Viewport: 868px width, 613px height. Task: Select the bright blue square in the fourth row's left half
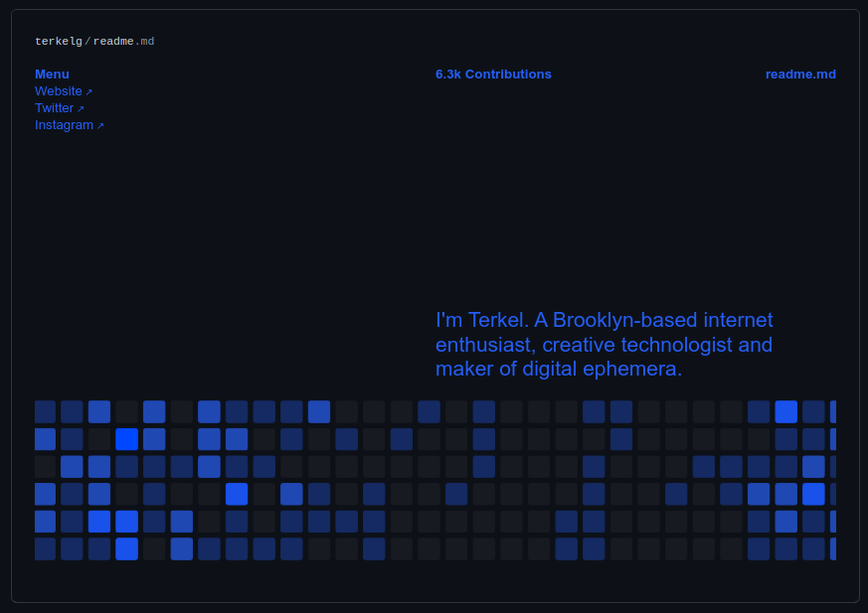(237, 494)
